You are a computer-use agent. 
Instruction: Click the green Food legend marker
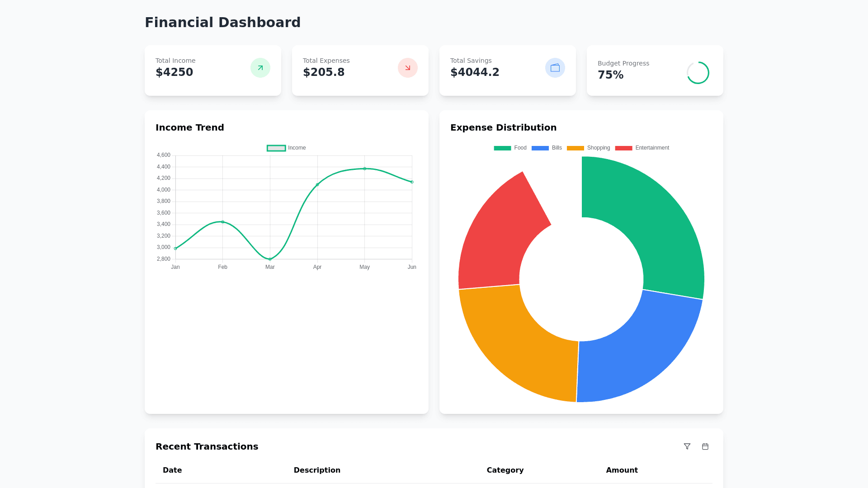502,148
